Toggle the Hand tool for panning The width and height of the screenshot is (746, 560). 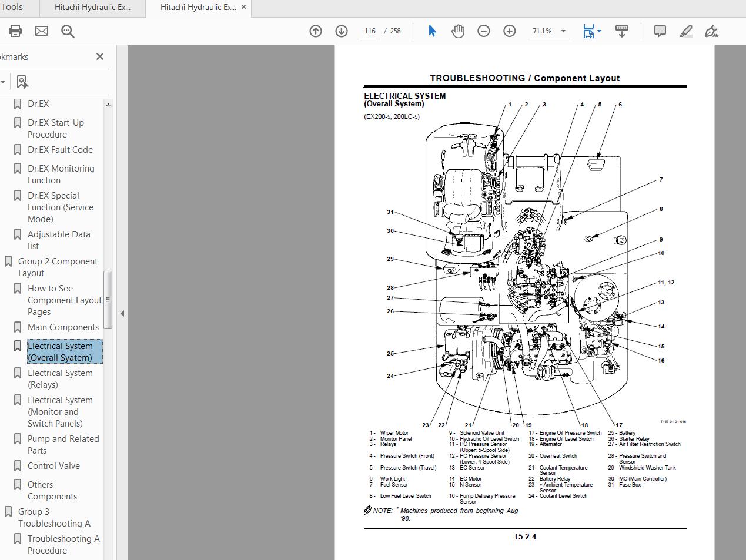coord(458,31)
